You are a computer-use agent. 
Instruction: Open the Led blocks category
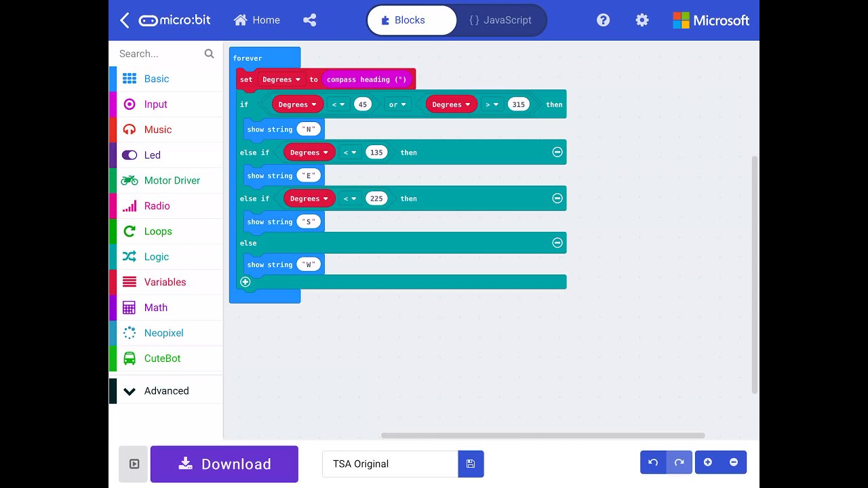[165, 155]
